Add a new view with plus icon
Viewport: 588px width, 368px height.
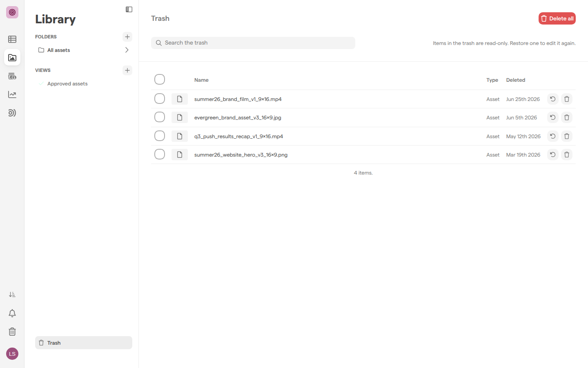(x=127, y=70)
